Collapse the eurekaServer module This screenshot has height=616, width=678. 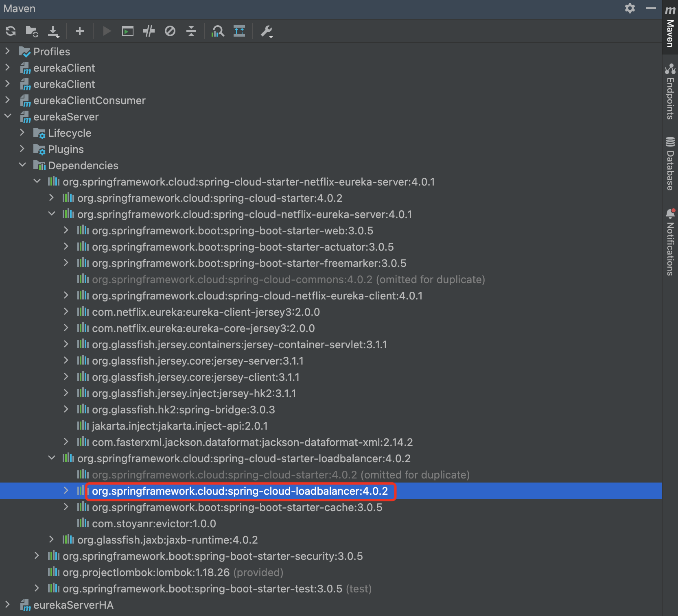coord(7,116)
